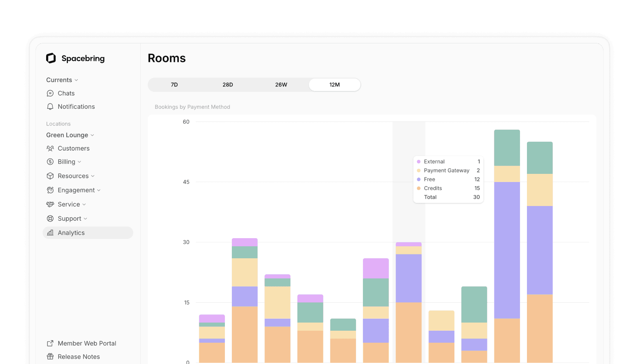Expand the Currents dropdown
The width and height of the screenshot is (639, 364).
pyautogui.click(x=76, y=80)
